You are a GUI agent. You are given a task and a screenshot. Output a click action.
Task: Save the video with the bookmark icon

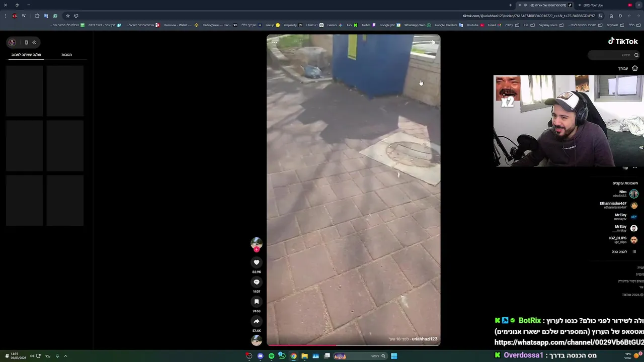click(257, 302)
